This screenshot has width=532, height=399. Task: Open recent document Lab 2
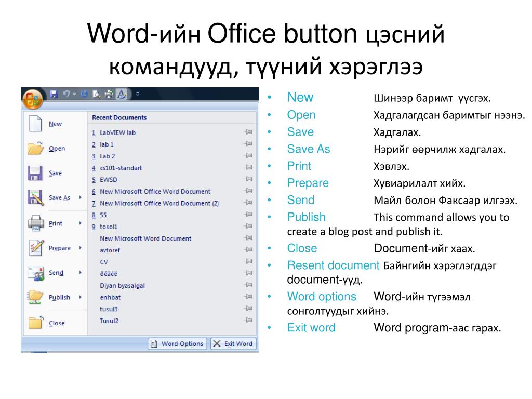[x=107, y=156]
